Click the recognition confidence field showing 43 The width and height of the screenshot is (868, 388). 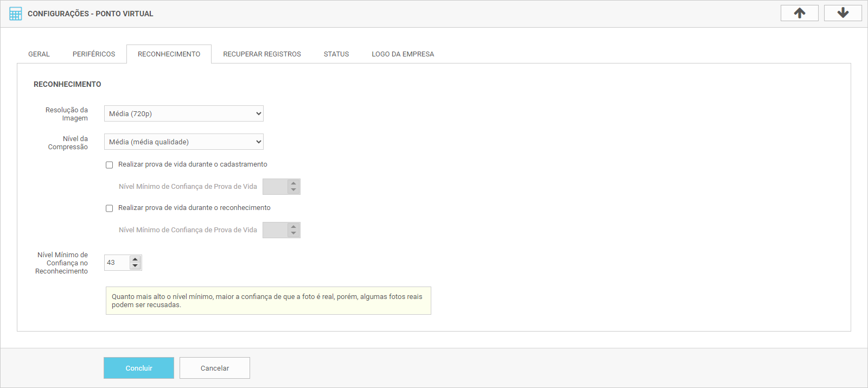point(117,263)
